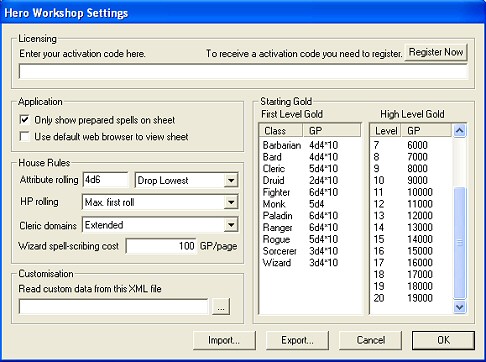Image resolution: width=486 pixels, height=362 pixels.
Task: Click the Export... button
Action: tap(297, 340)
